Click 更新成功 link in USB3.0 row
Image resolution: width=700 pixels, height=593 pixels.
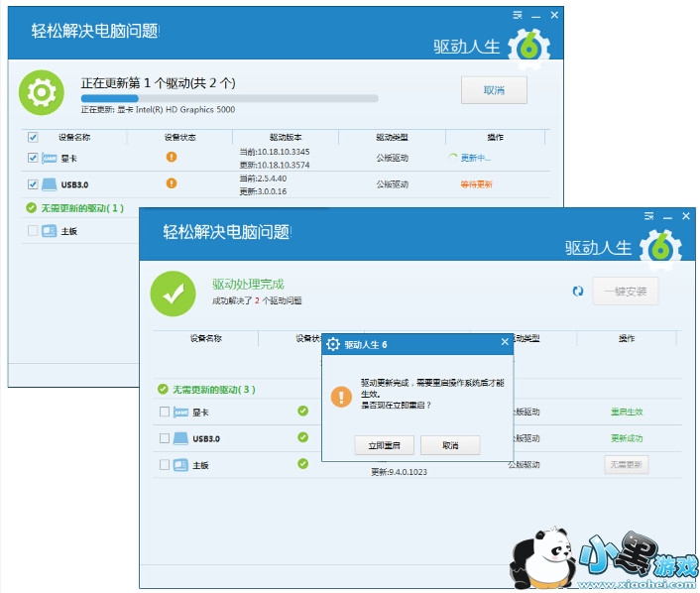point(627,438)
